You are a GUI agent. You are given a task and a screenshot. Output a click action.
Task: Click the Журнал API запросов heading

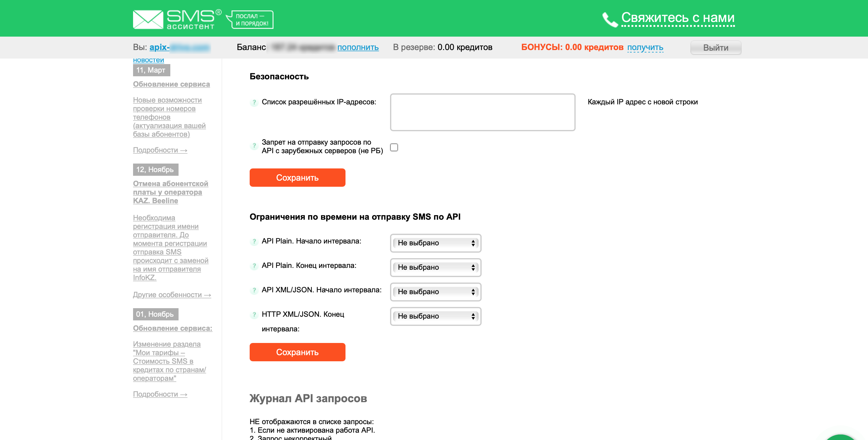coord(308,398)
